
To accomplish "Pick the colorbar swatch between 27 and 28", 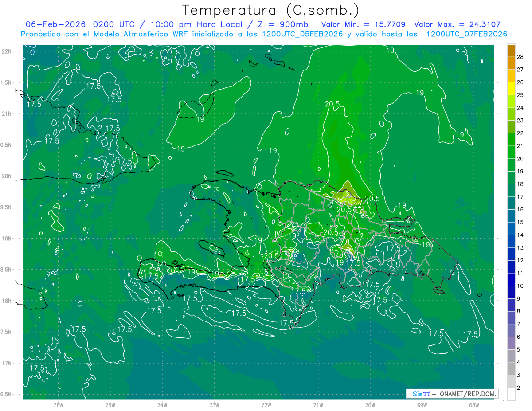I will click(x=511, y=63).
